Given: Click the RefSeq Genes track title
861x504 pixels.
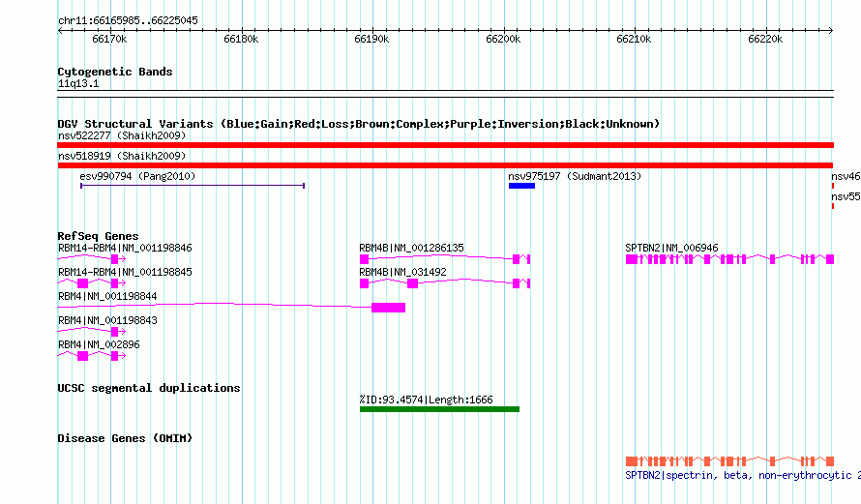Looking at the screenshot, I should click(98, 236).
